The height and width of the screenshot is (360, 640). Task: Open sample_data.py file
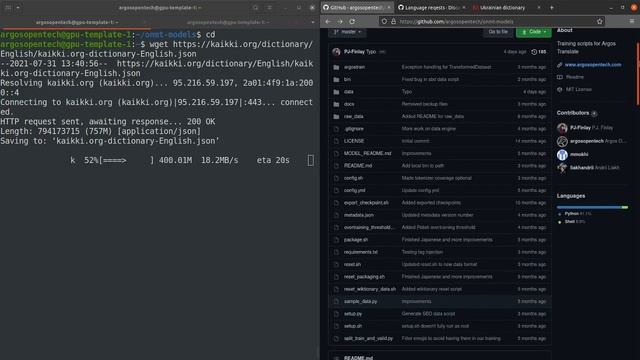360,301
